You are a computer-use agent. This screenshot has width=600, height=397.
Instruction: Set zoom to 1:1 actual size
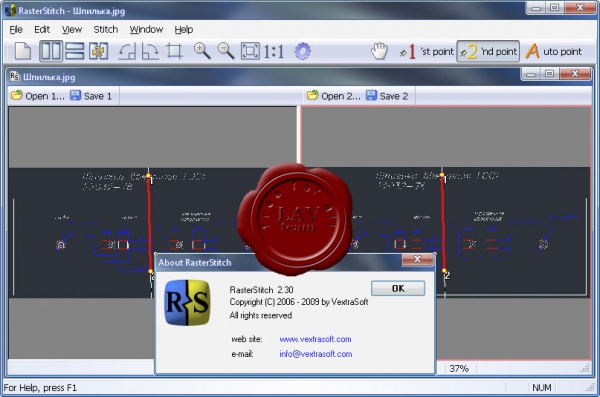click(x=274, y=51)
